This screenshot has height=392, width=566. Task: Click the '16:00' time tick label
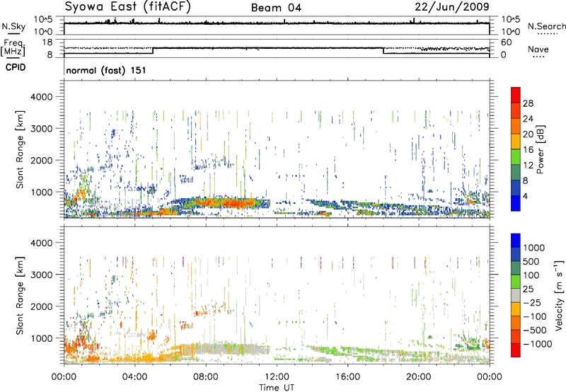coord(347,376)
